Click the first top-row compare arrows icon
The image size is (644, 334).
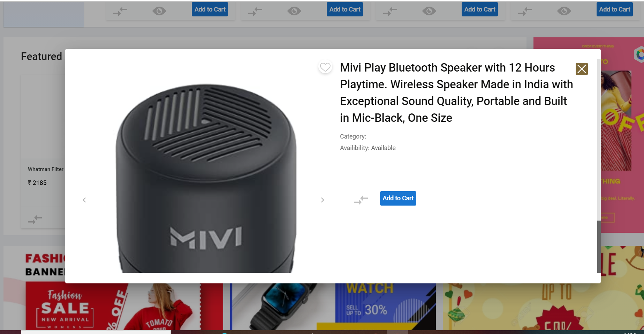(x=120, y=12)
